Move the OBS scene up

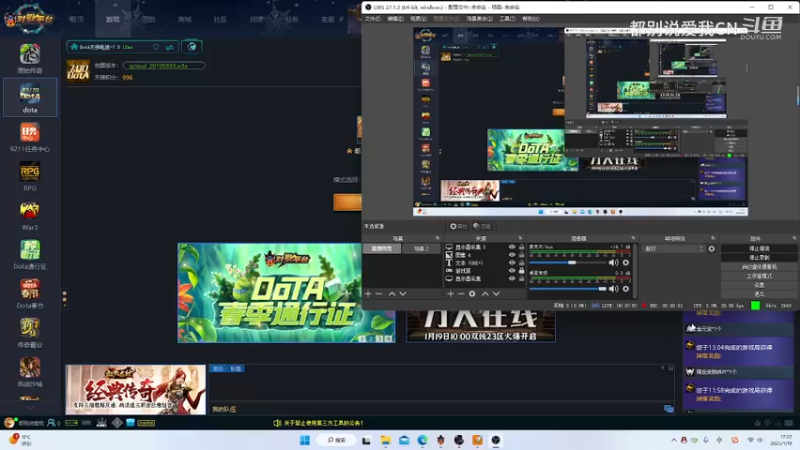coord(392,294)
